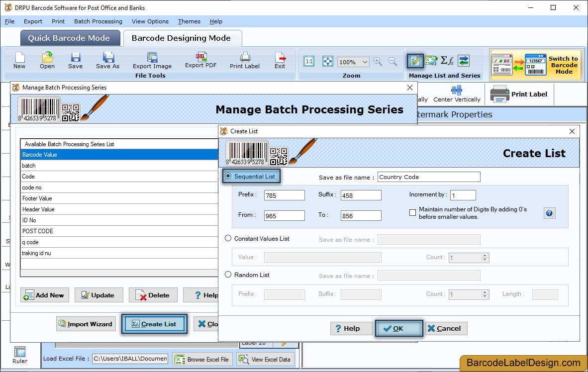Open the View Options menu
This screenshot has width=588, height=372.
[x=150, y=21]
